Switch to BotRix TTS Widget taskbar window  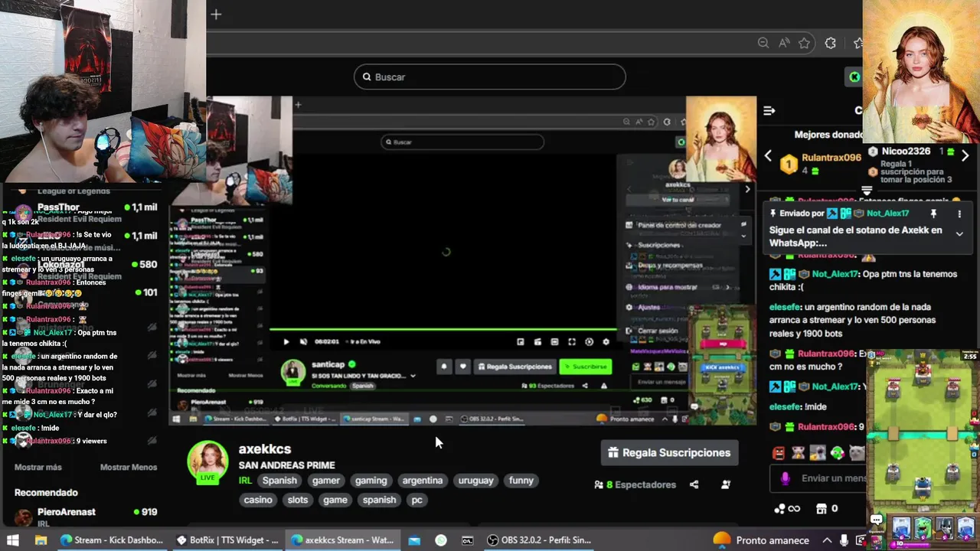pos(227,540)
